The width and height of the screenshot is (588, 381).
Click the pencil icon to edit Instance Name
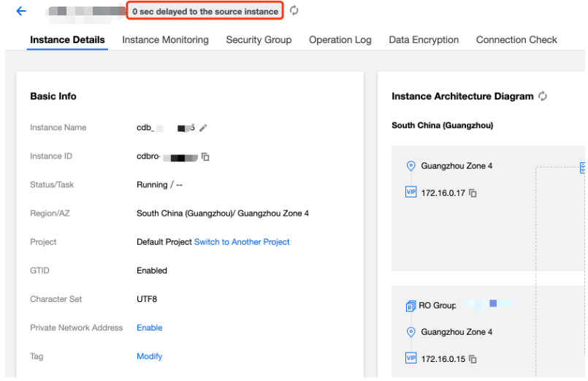pos(203,128)
